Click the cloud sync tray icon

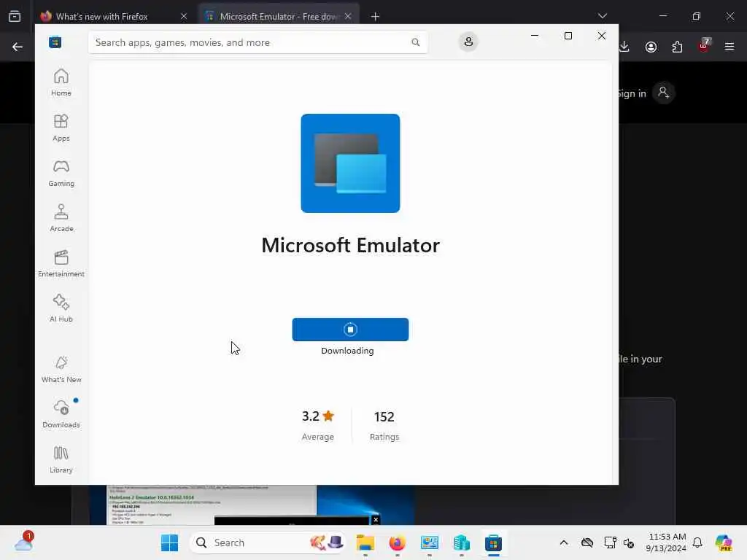587,542
